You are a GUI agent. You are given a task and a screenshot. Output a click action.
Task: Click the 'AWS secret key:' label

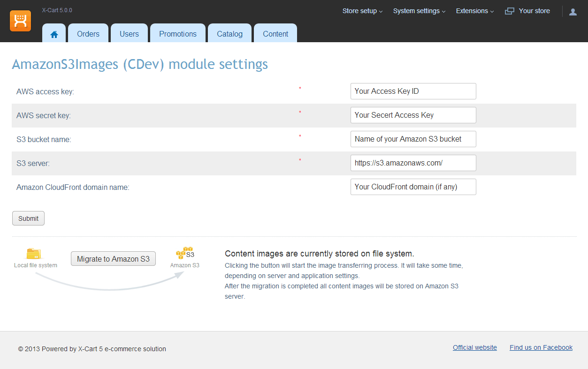point(44,116)
